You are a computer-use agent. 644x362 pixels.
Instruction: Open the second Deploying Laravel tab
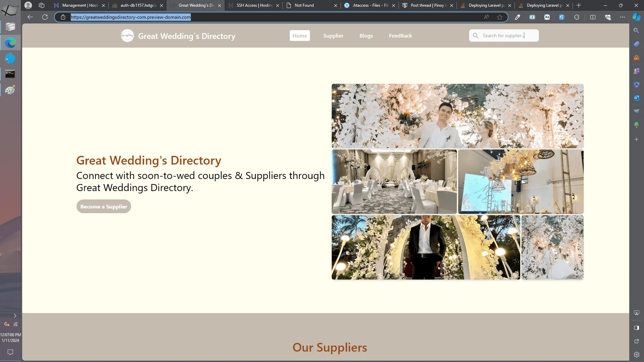tap(544, 5)
